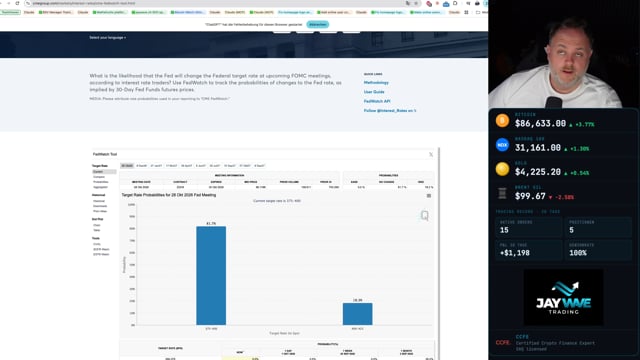Open the blue-highlighted Bitcoin bookmark

tap(188, 12)
